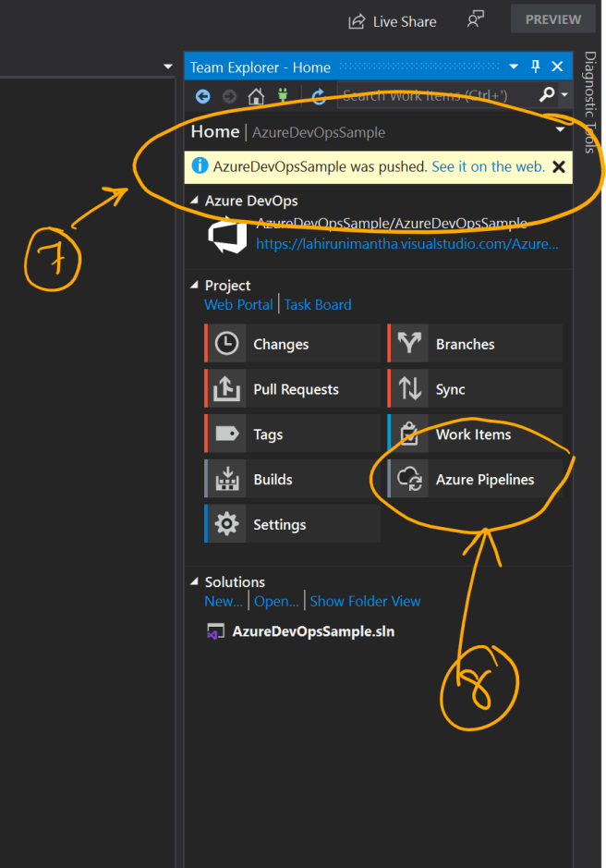The image size is (606, 868).
Task: Open the Diagnostic Tools side tab
Action: 590,102
